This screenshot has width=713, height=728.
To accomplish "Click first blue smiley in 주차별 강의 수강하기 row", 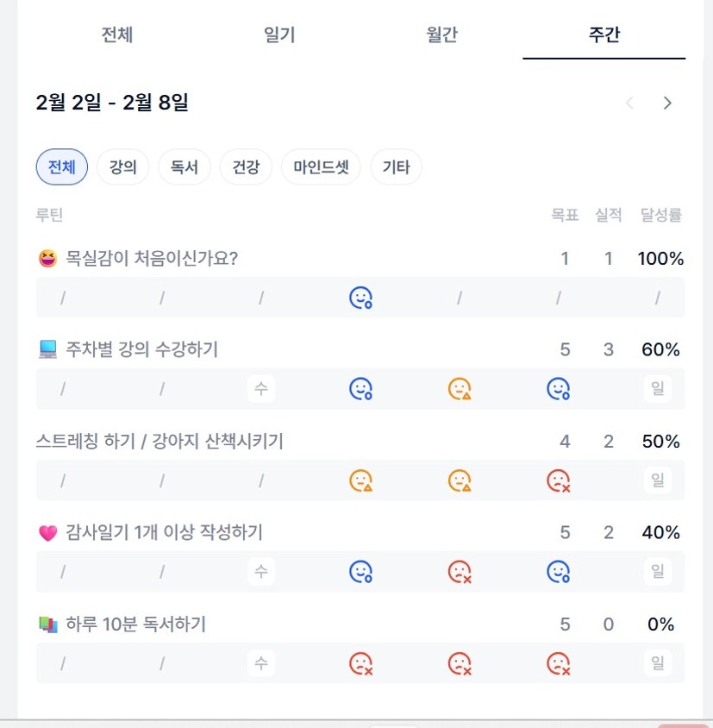I will [x=360, y=389].
